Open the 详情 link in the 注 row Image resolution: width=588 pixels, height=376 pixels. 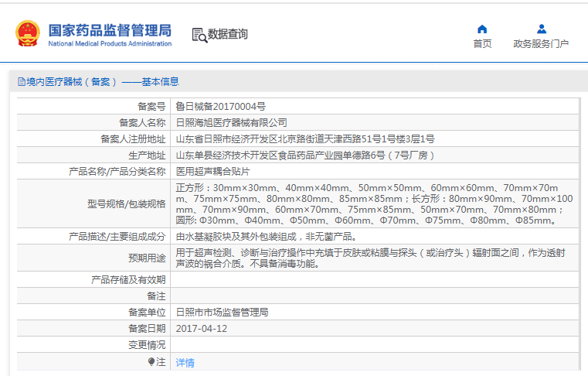pos(185,362)
